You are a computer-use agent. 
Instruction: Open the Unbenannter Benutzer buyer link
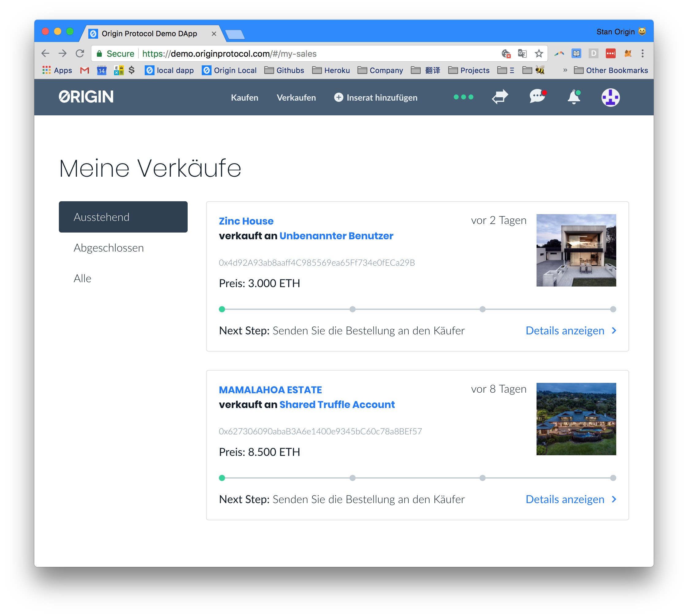[x=336, y=236]
